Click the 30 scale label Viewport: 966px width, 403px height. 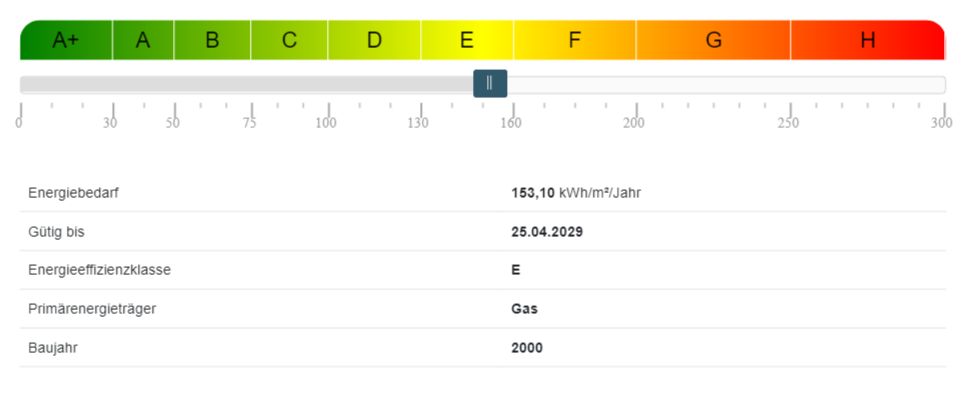coord(110,123)
